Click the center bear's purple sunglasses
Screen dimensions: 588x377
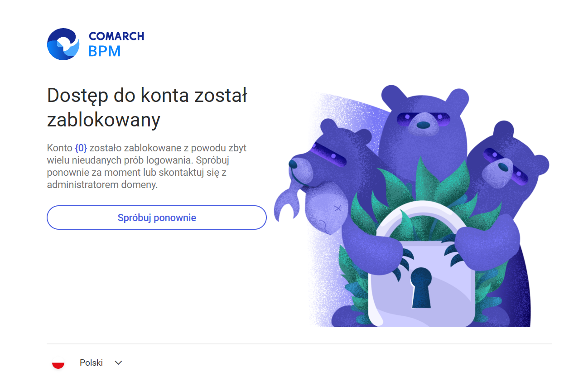tap(423, 119)
